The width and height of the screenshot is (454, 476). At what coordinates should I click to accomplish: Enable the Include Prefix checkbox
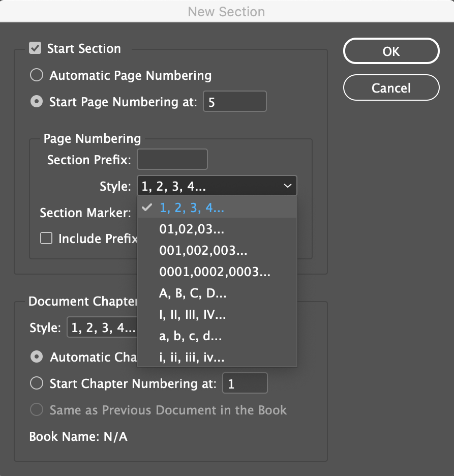coord(46,239)
